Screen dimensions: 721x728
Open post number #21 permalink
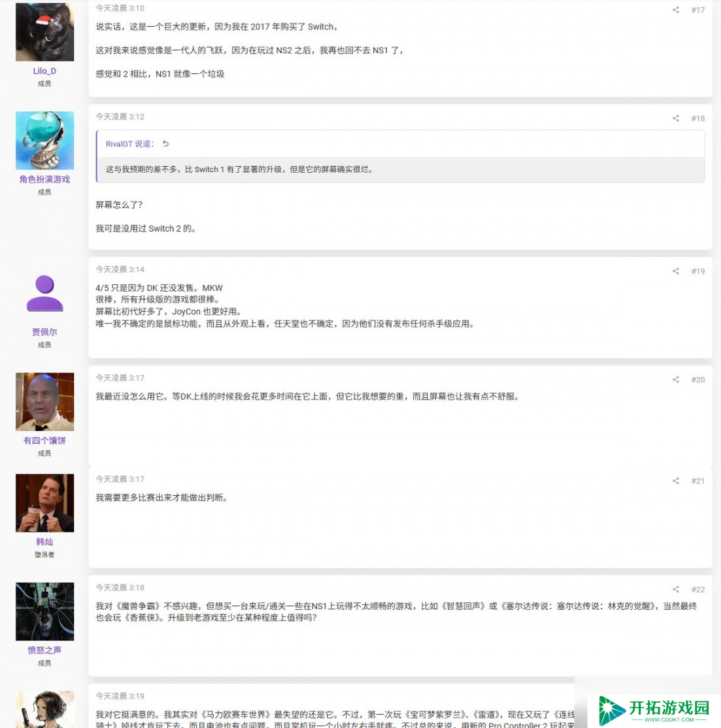click(x=698, y=481)
